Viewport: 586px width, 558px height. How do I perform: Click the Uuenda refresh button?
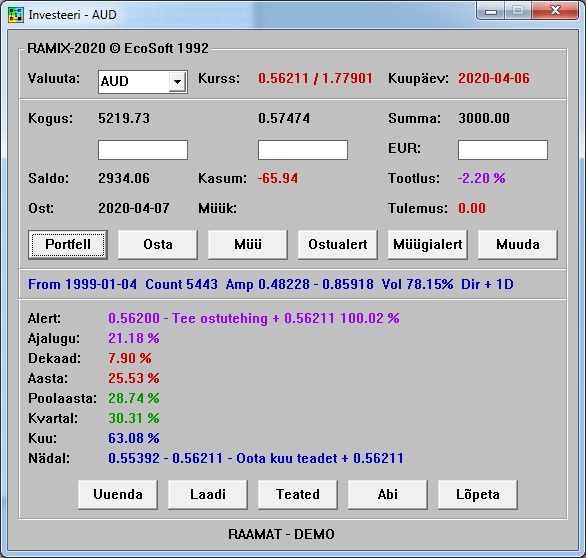coord(118,495)
